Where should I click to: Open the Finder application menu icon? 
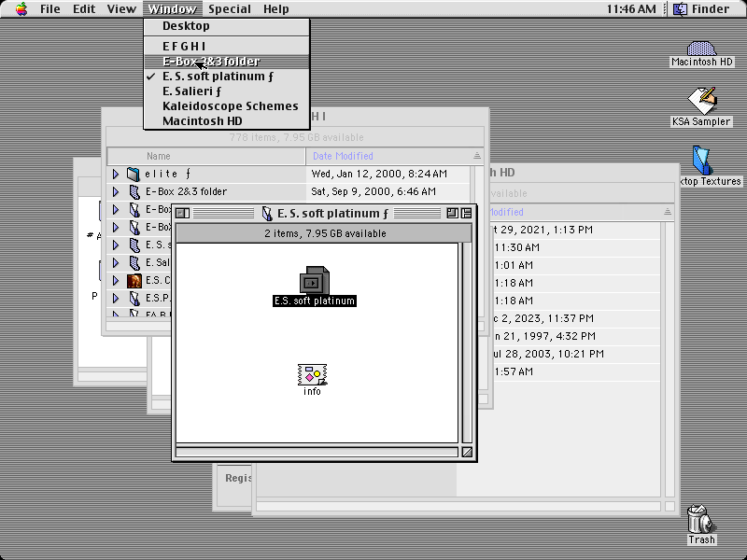(x=680, y=8)
